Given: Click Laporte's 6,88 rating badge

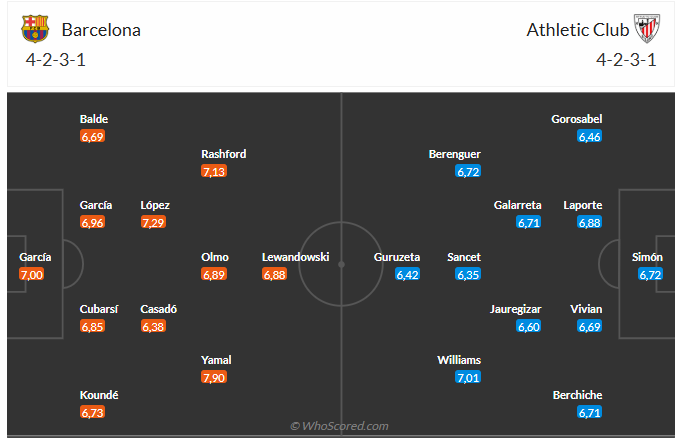Looking at the screenshot, I should tap(589, 222).
